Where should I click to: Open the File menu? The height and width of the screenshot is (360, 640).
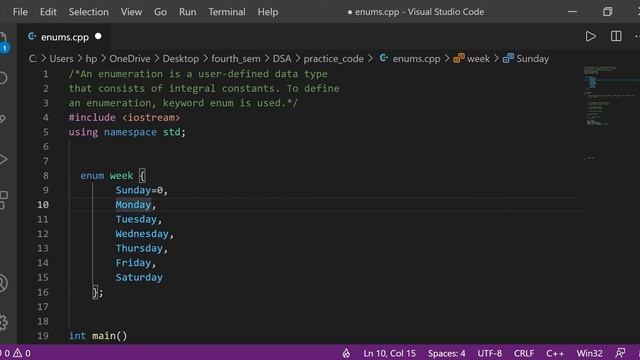pos(20,12)
